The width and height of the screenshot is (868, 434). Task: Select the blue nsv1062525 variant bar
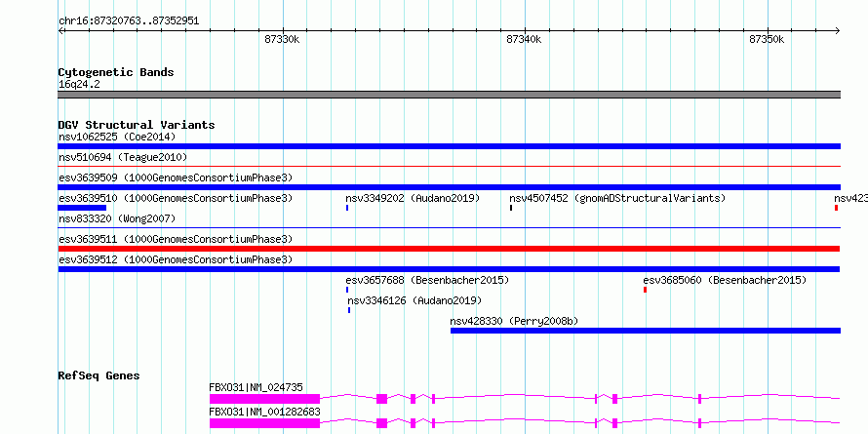[x=449, y=146]
